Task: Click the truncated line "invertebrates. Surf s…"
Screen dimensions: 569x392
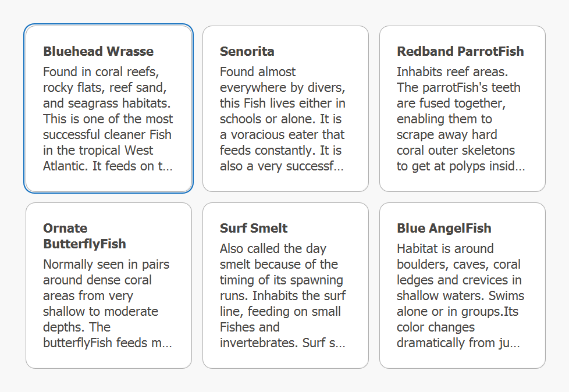Action: pos(283,343)
